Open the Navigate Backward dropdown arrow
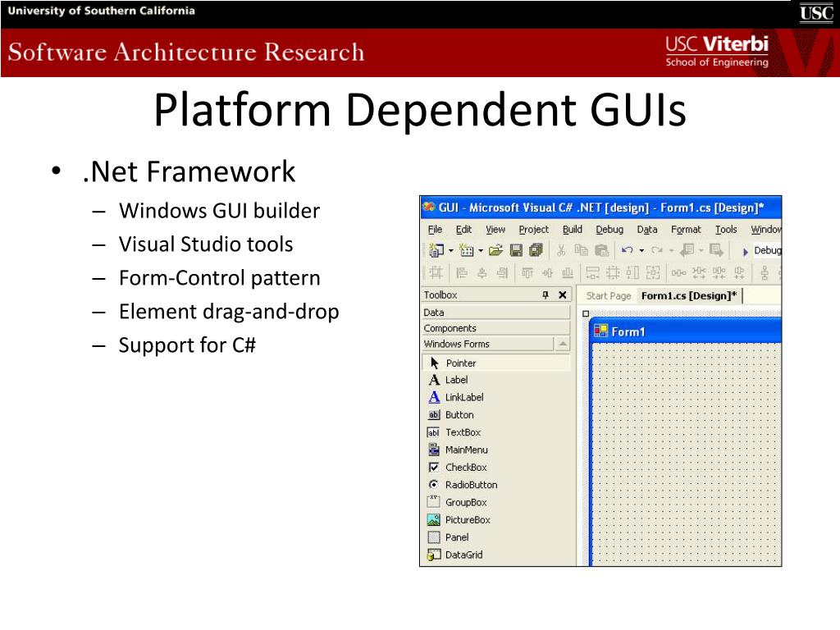Viewport: 840px width, 630px height. pos(701,251)
